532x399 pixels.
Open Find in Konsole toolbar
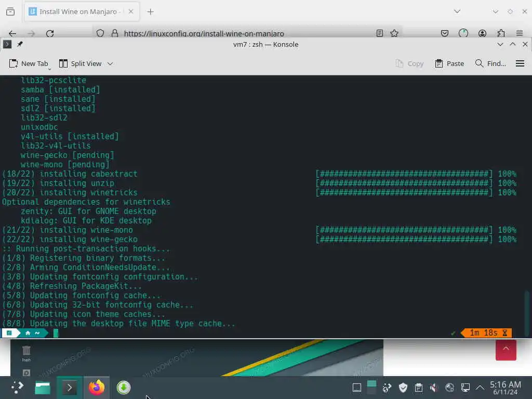click(490, 63)
